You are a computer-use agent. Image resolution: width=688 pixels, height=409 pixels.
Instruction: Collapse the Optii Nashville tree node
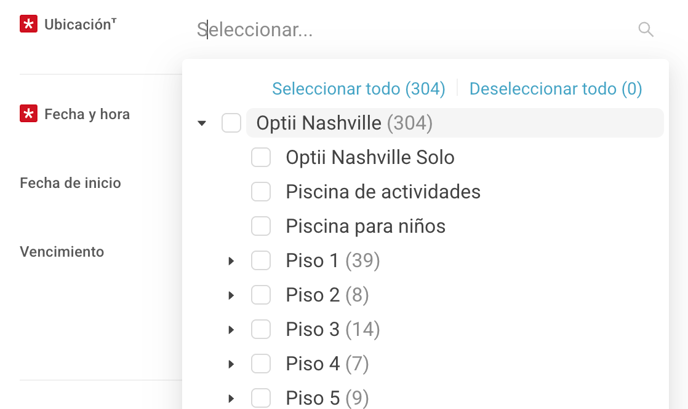tap(202, 123)
